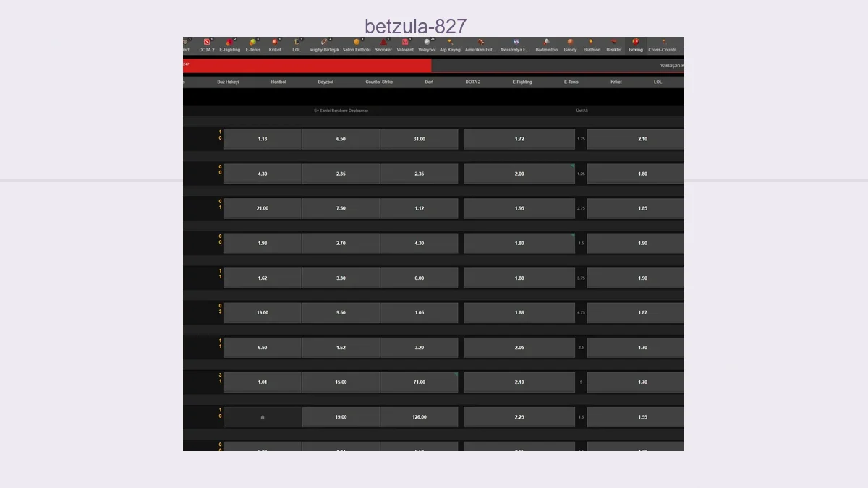Viewport: 868px width, 488px height.
Task: Open the Boxing glove icon
Action: (x=636, y=43)
